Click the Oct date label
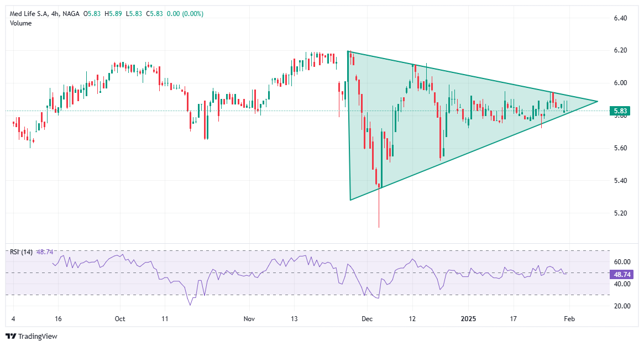Viewport: 644px width, 346px height. coord(119,319)
